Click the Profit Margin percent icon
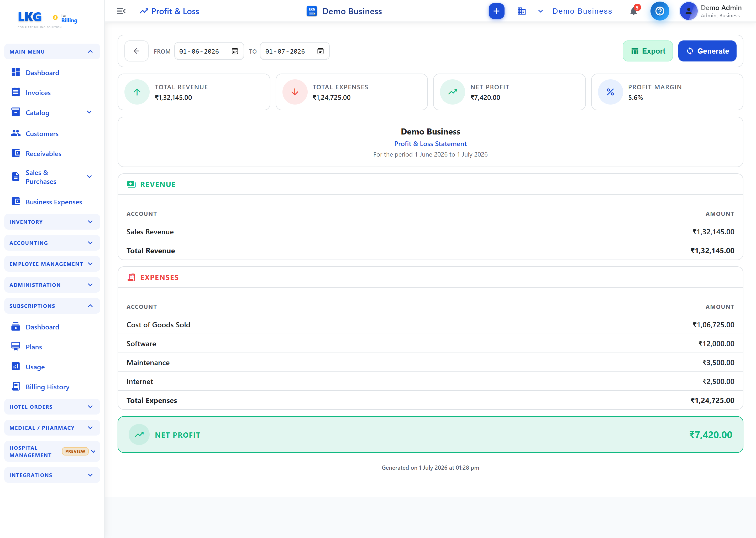Screen dimensions: 756x538 tap(610, 92)
